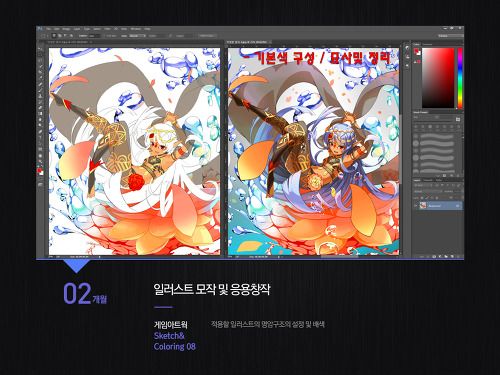Open the Image menu
The image size is (500, 375).
pos(66,29)
